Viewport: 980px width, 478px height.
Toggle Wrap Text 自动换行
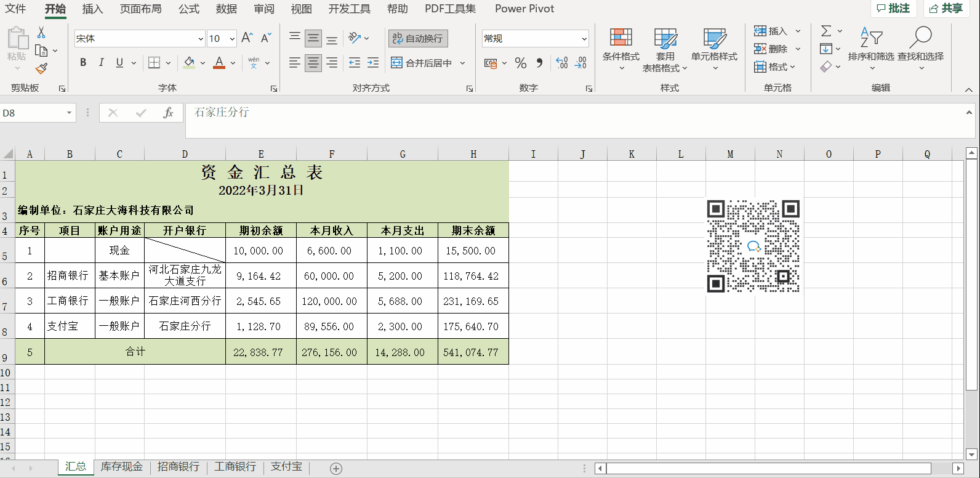[418, 38]
